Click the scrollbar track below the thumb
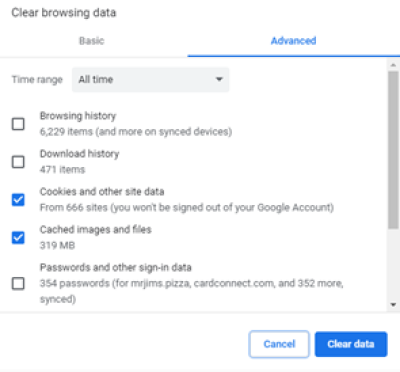The width and height of the screenshot is (400, 372). click(x=393, y=264)
